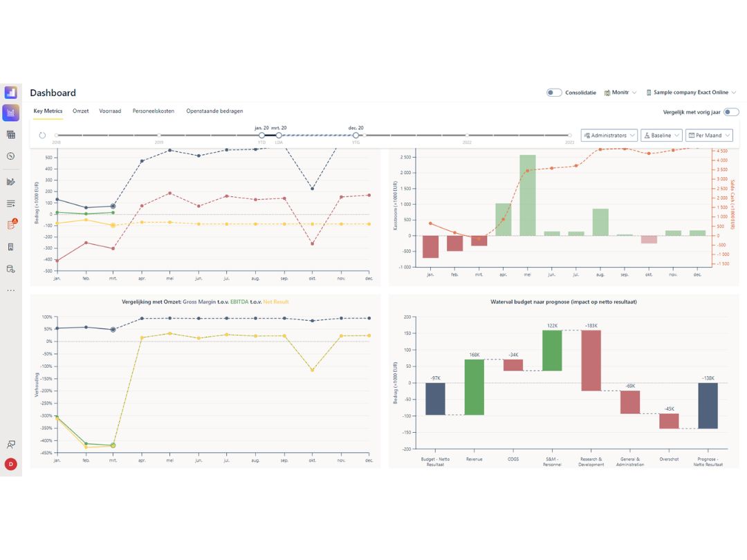The image size is (747, 560).
Task: Open Sample company Exact Online dropdown
Action: pos(691,93)
